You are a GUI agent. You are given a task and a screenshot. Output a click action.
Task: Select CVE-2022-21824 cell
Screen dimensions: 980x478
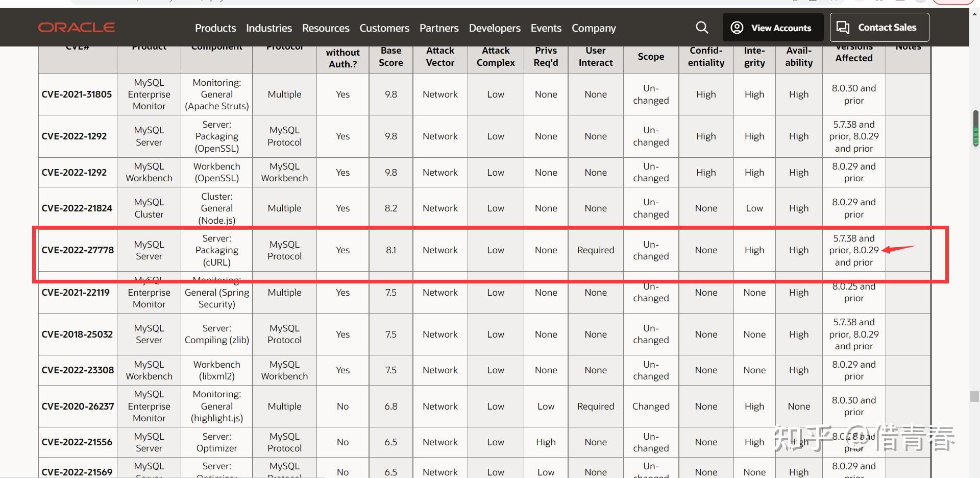tap(78, 208)
